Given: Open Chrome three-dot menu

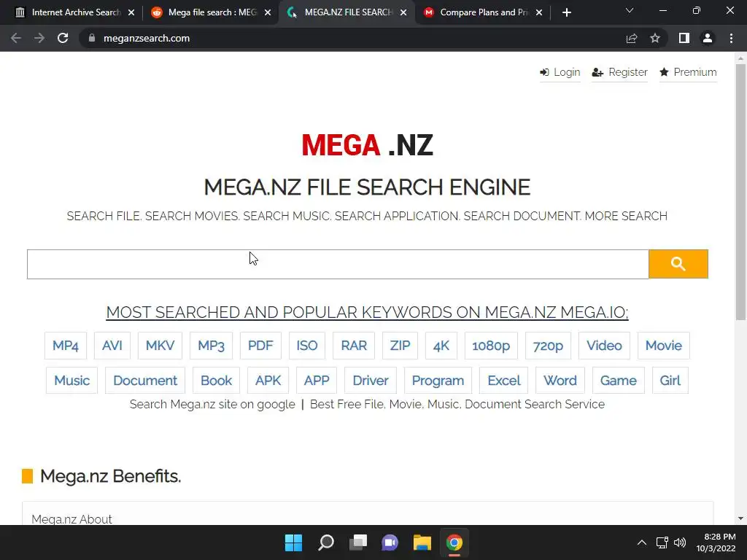Looking at the screenshot, I should 731,38.
